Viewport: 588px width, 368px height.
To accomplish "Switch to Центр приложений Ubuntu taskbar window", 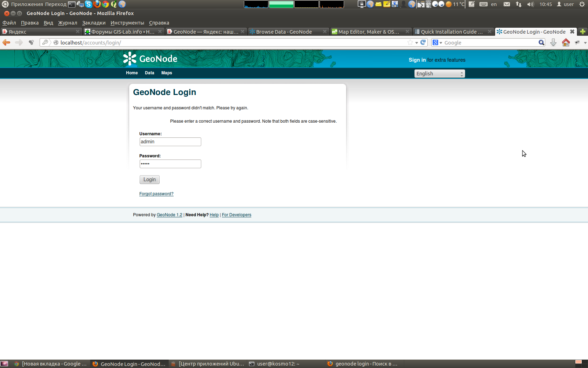I will tap(208, 364).
